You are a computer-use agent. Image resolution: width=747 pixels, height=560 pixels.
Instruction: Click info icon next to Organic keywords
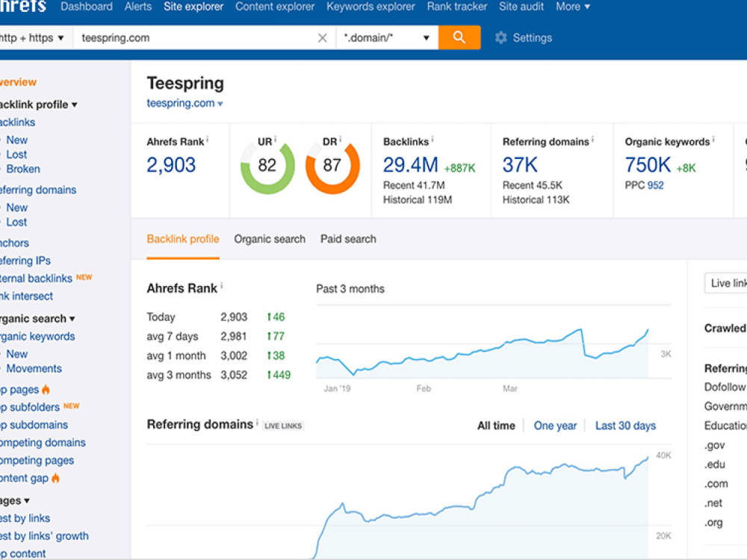coord(713,140)
